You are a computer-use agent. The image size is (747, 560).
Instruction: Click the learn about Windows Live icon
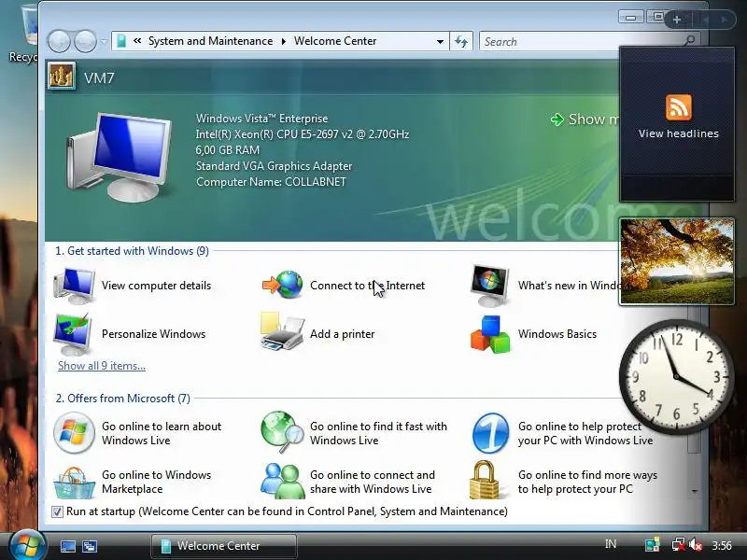74,433
